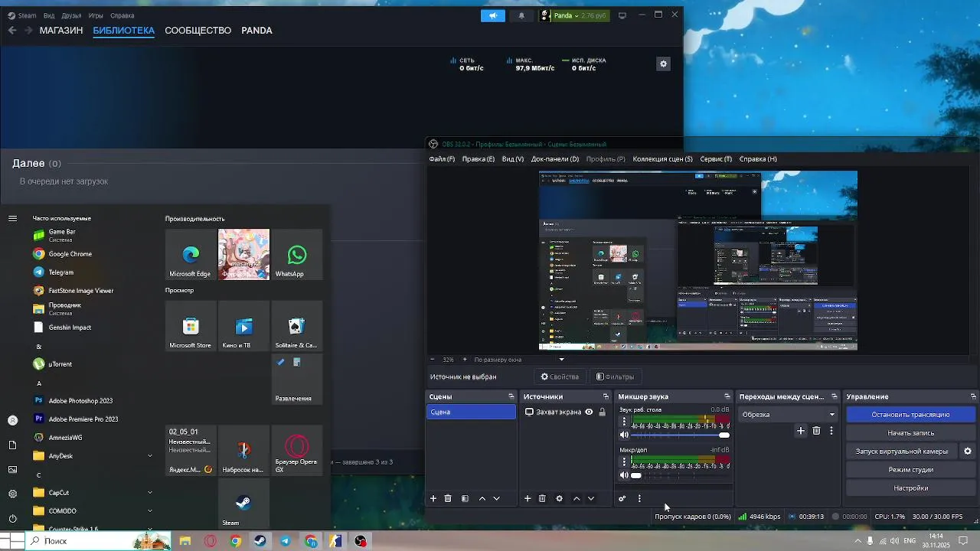Open Коллекция сцен menu in OBS
Screen dimensions: 980x551
coord(662,159)
